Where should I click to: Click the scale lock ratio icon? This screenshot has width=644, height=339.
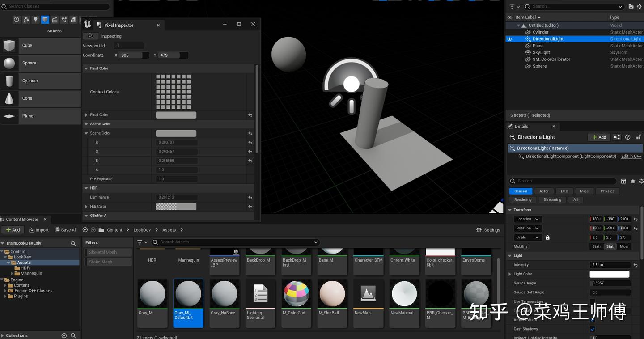(x=547, y=237)
